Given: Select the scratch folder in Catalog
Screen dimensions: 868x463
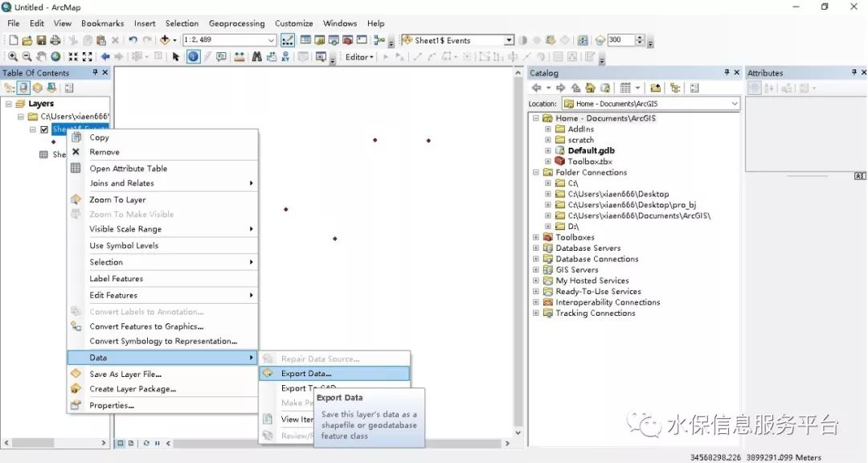Looking at the screenshot, I should pyautogui.click(x=581, y=140).
